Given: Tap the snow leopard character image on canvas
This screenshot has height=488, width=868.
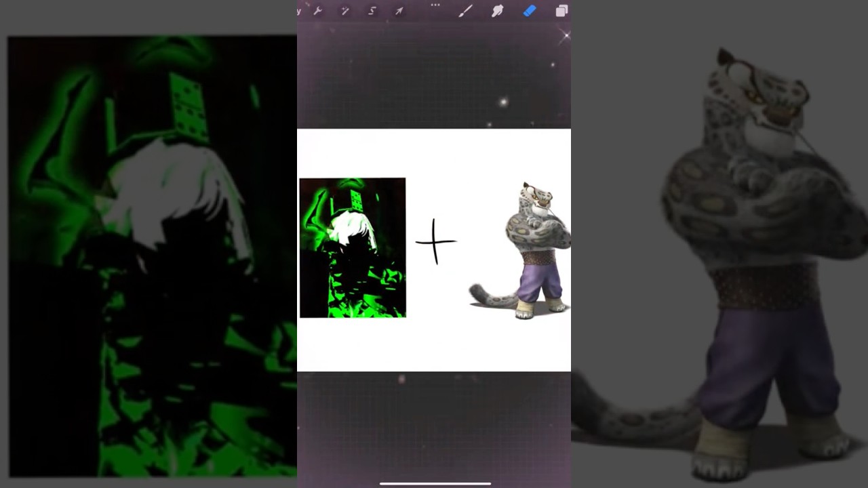Looking at the screenshot, I should 520,250.
